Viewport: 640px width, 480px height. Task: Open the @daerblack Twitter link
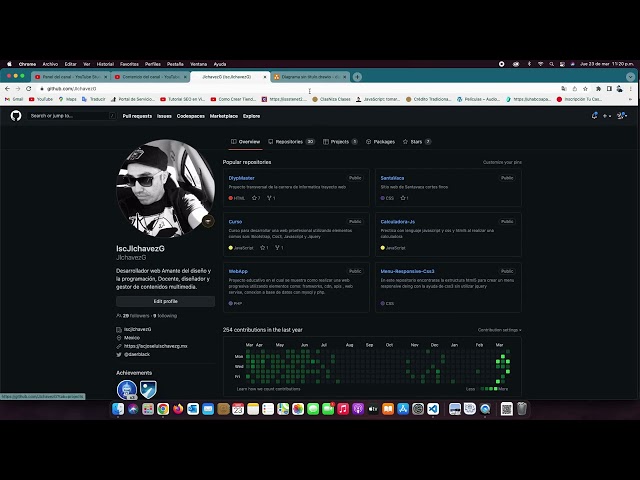point(137,354)
